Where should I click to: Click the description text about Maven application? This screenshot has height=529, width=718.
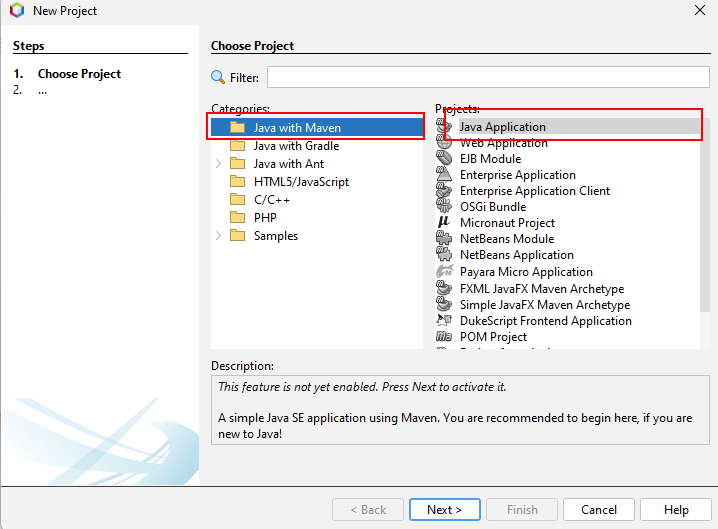pos(455,425)
